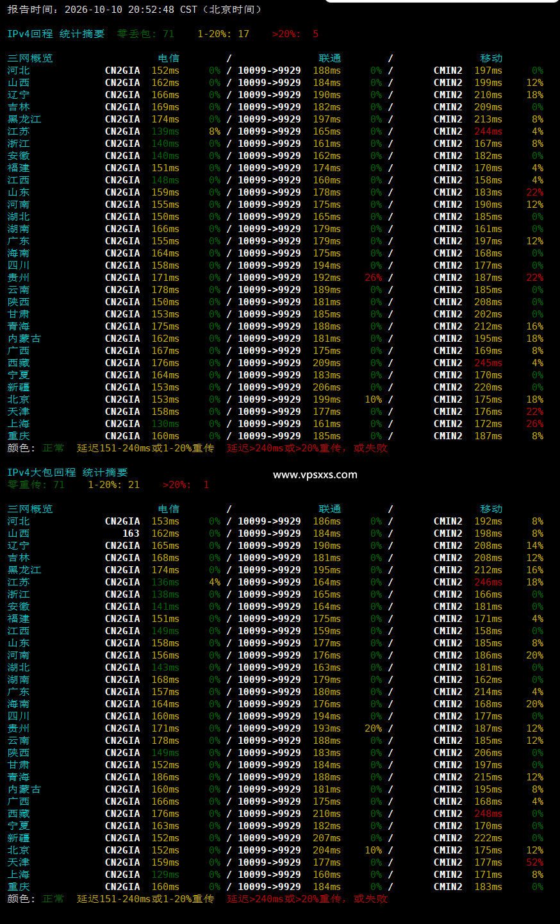Viewport: 560px width, 924px height.
Task: Click the '20%' 联通 retransmit in 贵州 row
Action: click(x=373, y=728)
